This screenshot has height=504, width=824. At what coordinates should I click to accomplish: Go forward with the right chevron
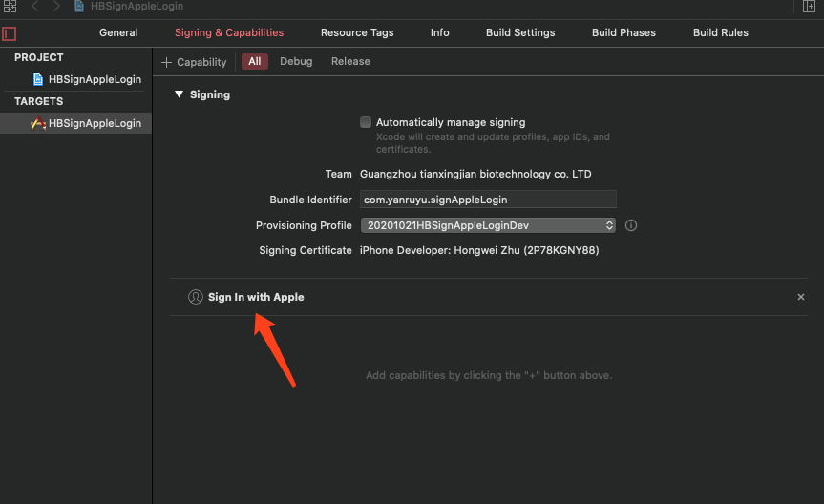[56, 6]
